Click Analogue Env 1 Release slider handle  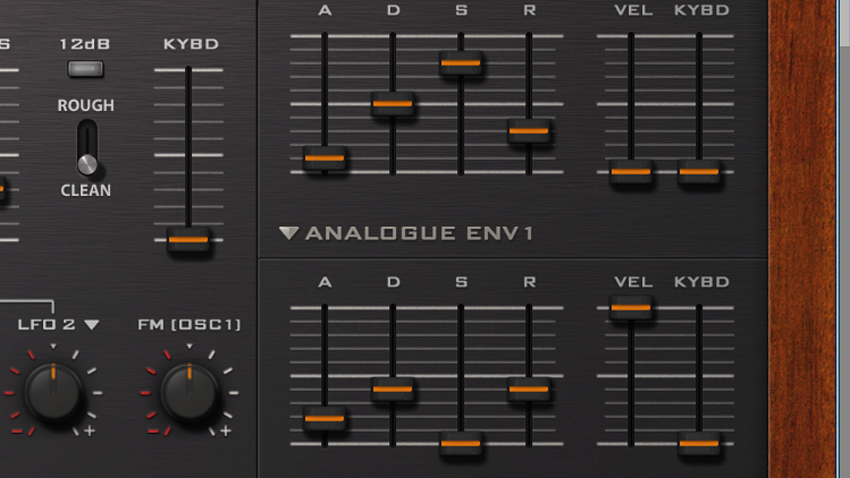[x=529, y=389]
